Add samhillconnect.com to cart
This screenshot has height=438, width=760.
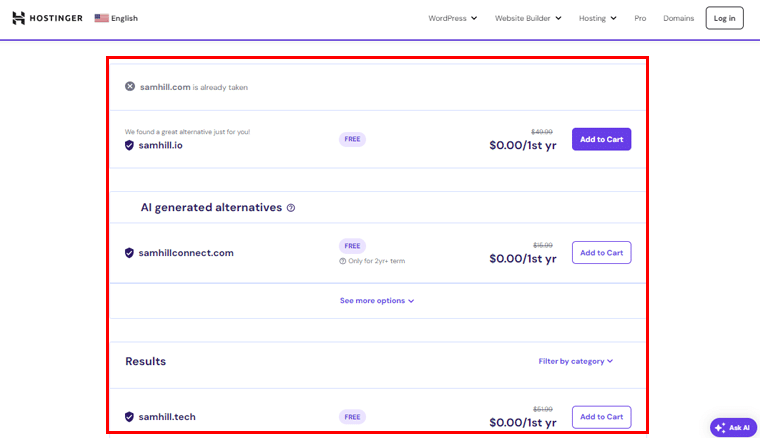pos(602,252)
